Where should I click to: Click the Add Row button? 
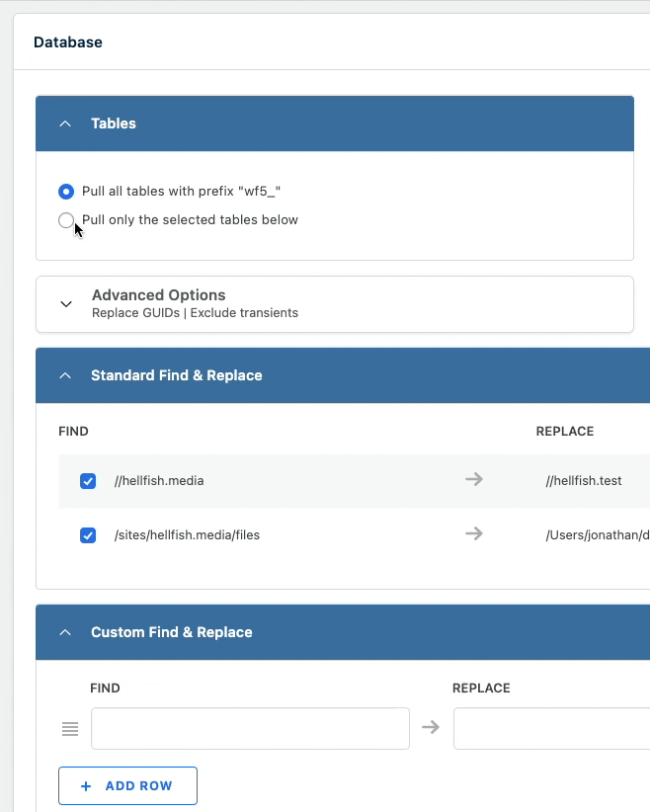[128, 785]
